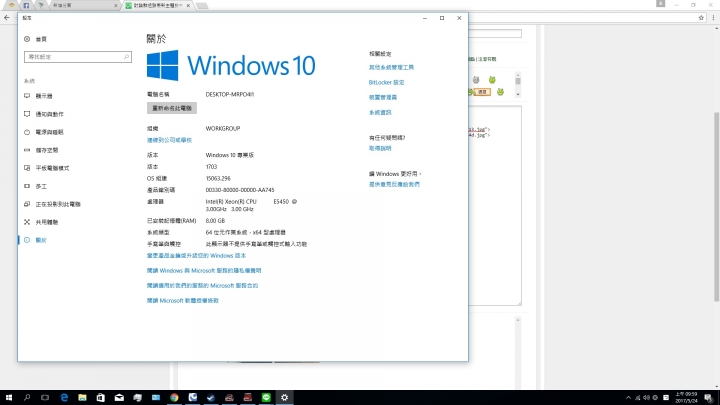720x405 pixels.
Task: Open Steam from the taskbar
Action: pos(211,398)
